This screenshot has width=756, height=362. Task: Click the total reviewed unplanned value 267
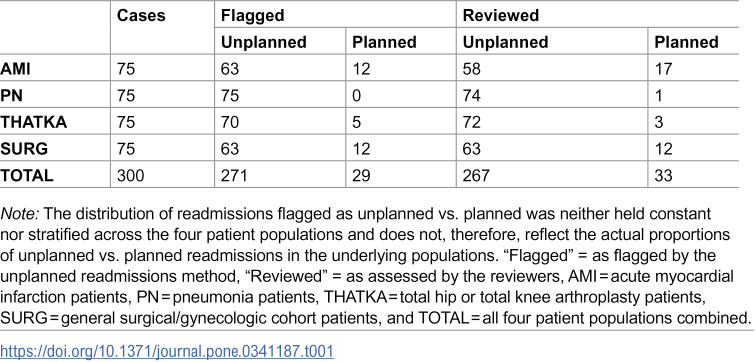tap(476, 175)
